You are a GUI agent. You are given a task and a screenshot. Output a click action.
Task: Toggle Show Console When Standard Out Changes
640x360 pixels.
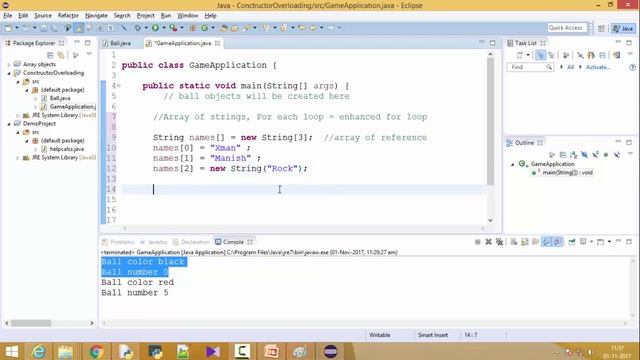coord(546,242)
